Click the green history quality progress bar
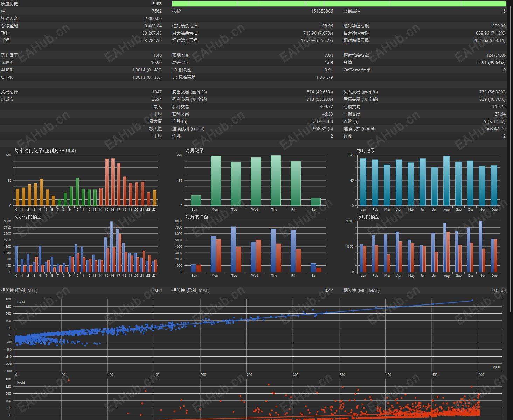Viewport: 513px width, 420px height. (x=339, y=3)
